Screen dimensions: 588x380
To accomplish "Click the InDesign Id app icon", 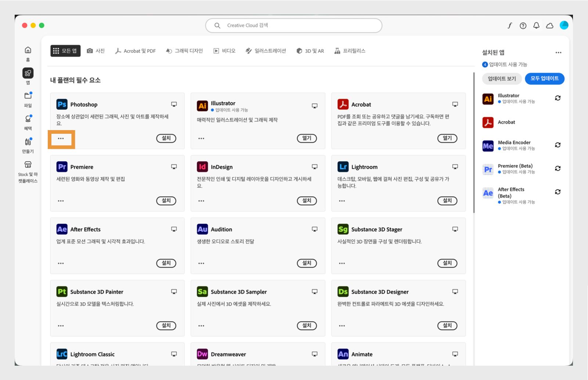I will [202, 167].
